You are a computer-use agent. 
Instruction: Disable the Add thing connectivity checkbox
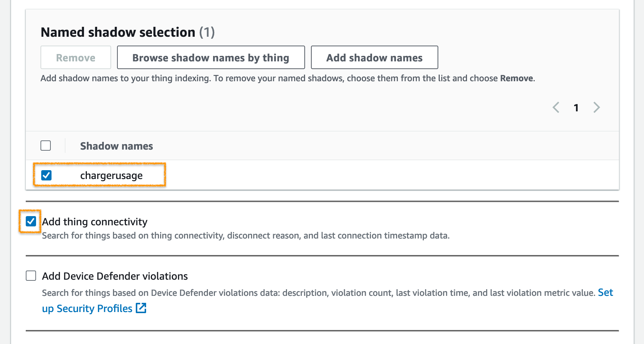click(x=31, y=221)
